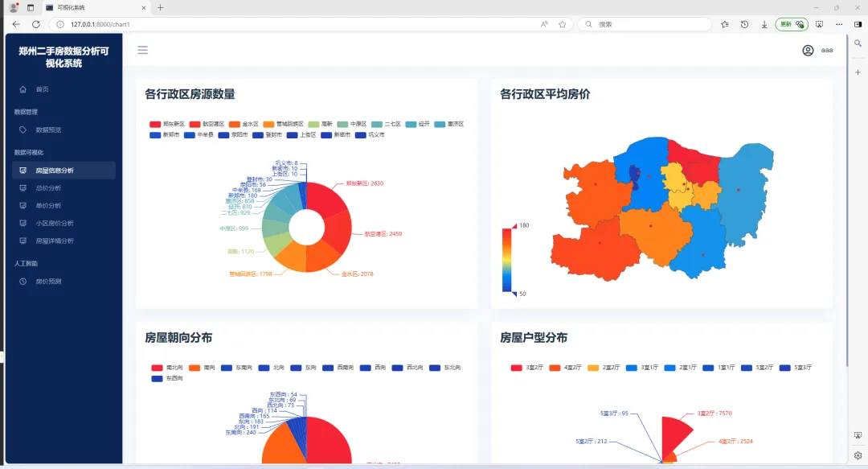Image resolution: width=868 pixels, height=469 pixels.
Task: Click the user avatar icon beside aaa
Action: click(808, 51)
